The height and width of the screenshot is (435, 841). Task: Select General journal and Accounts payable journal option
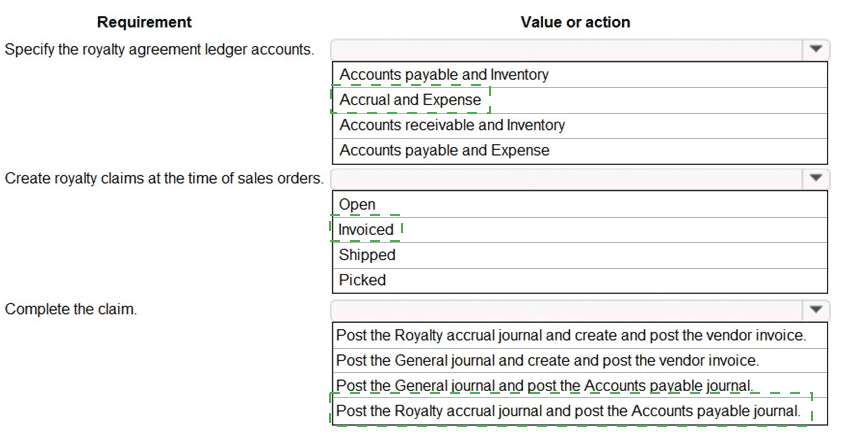pyautogui.click(x=543, y=386)
